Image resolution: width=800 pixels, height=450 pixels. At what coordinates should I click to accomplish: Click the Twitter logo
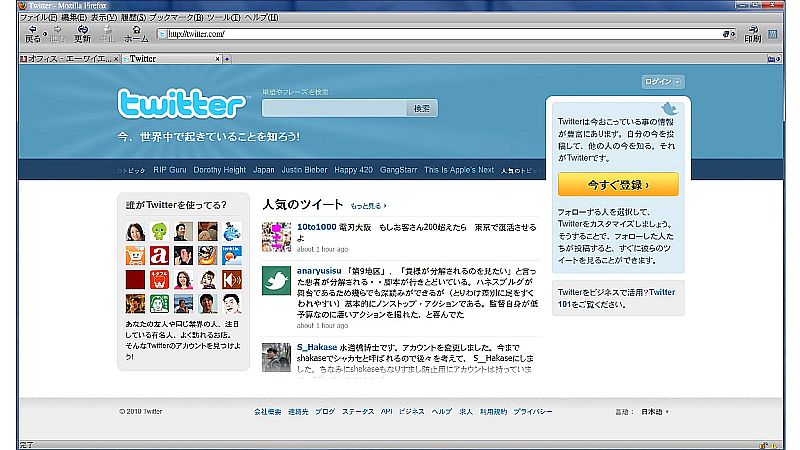(x=181, y=104)
